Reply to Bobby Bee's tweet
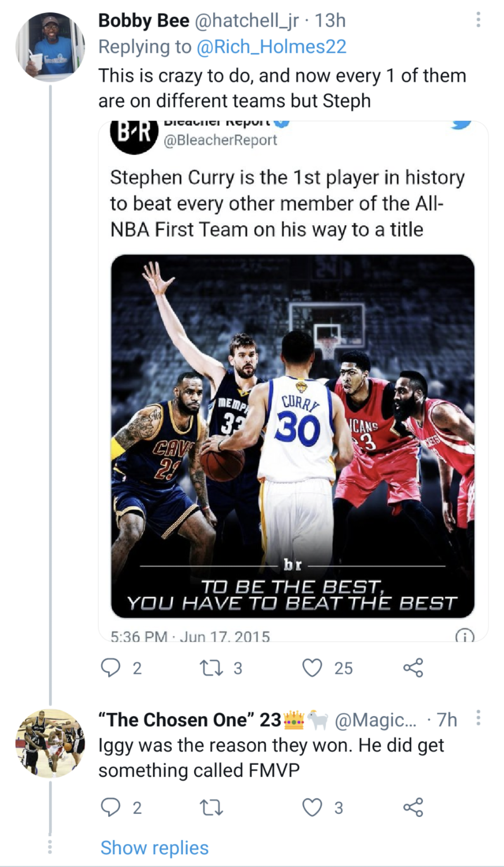Screen dimensions: 504x867 click(x=111, y=668)
